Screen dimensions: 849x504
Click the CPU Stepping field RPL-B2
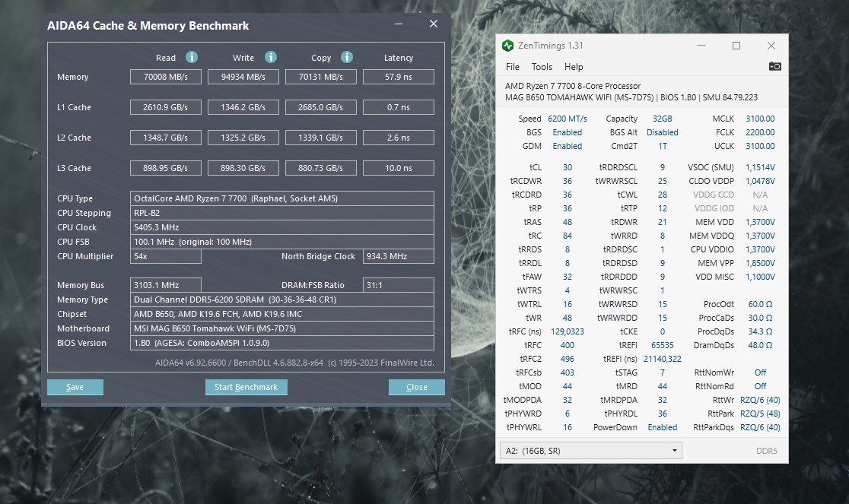pos(282,213)
